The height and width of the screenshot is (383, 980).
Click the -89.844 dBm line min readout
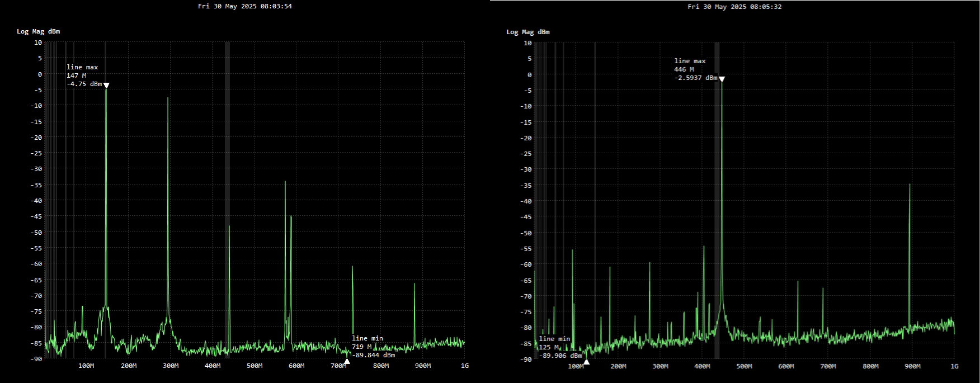tap(373, 355)
